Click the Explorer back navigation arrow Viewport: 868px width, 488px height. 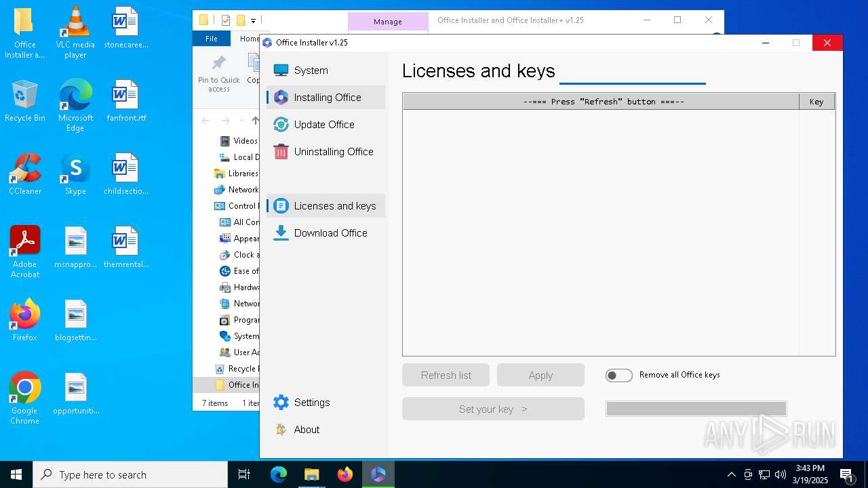tap(206, 121)
